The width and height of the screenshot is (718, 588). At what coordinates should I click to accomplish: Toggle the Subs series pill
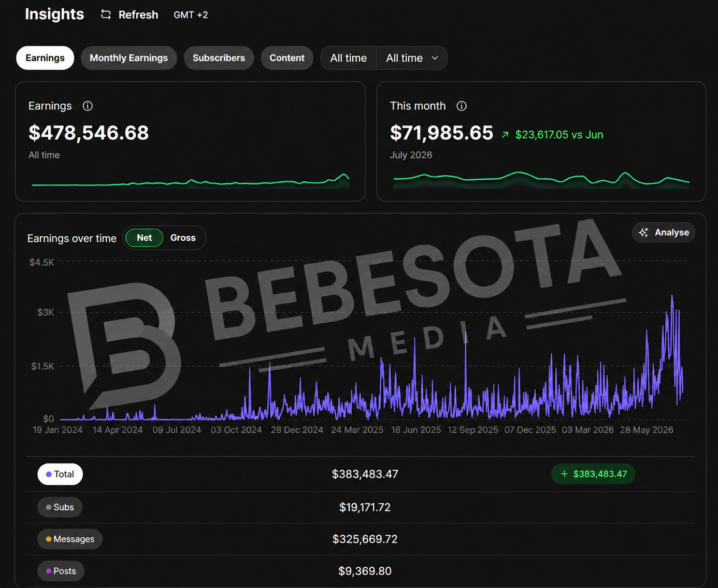[x=60, y=507]
